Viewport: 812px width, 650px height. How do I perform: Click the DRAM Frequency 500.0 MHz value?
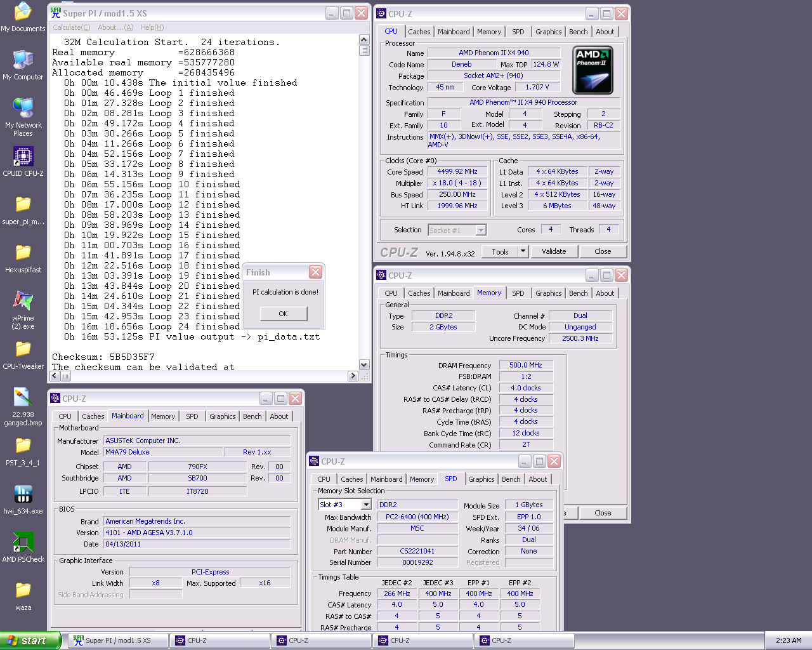526,365
